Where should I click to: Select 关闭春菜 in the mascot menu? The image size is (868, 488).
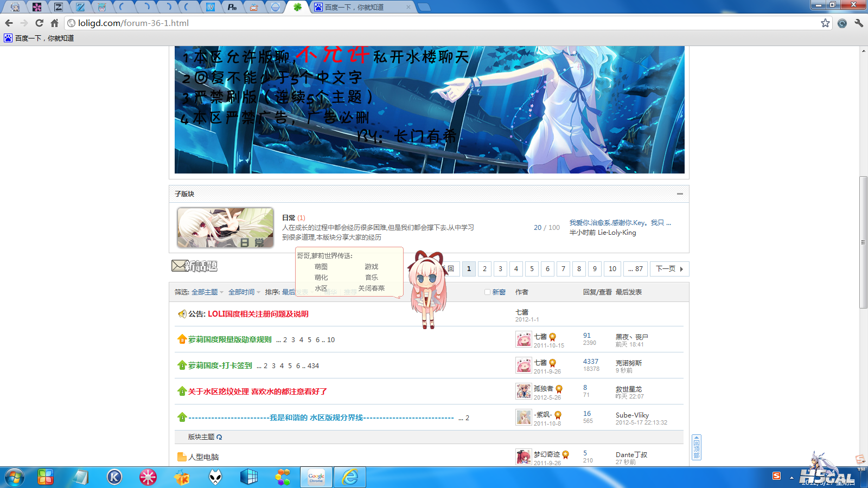click(x=371, y=288)
